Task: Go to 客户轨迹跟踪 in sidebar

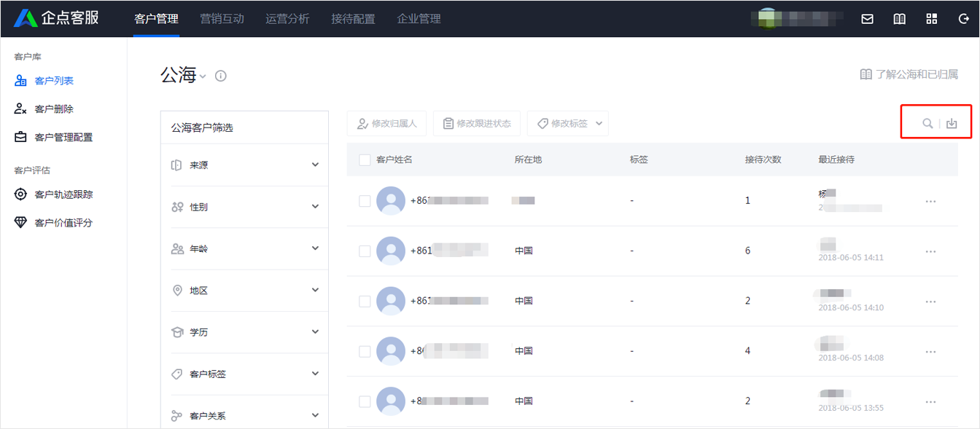Action: click(63, 194)
